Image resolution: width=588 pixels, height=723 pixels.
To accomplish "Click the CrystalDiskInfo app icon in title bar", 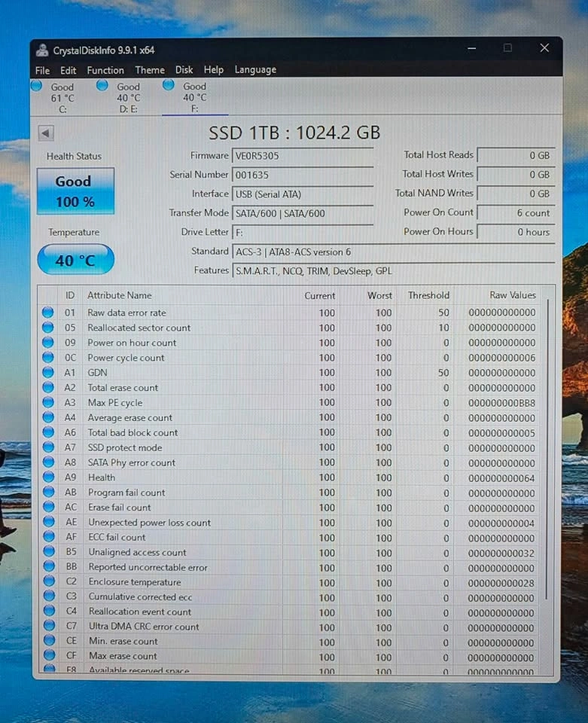I will point(42,50).
